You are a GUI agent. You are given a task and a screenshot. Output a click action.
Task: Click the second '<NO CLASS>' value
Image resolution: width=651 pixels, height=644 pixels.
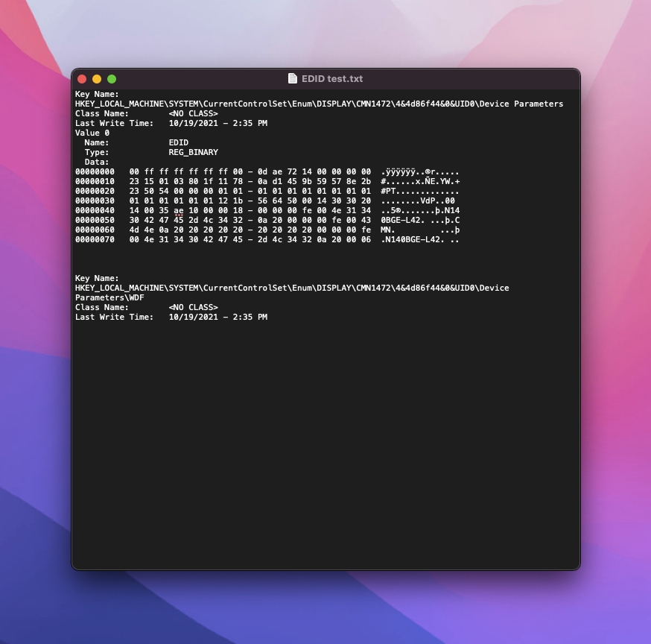193,307
